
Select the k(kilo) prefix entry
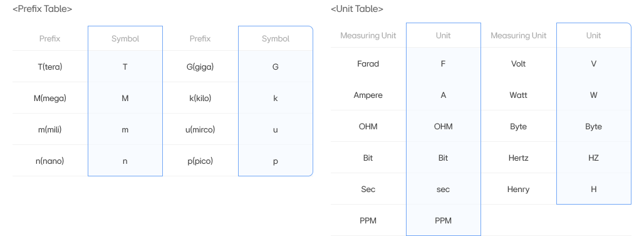(x=200, y=99)
